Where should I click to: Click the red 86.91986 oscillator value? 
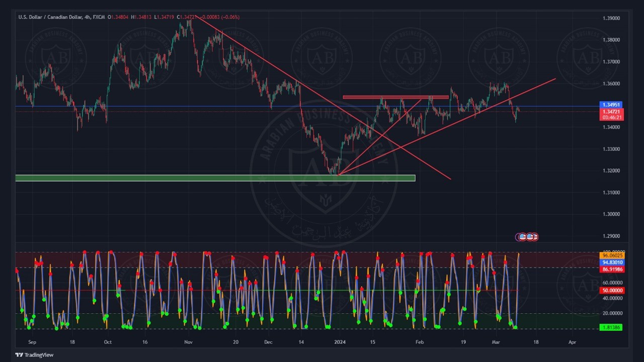tap(612, 269)
